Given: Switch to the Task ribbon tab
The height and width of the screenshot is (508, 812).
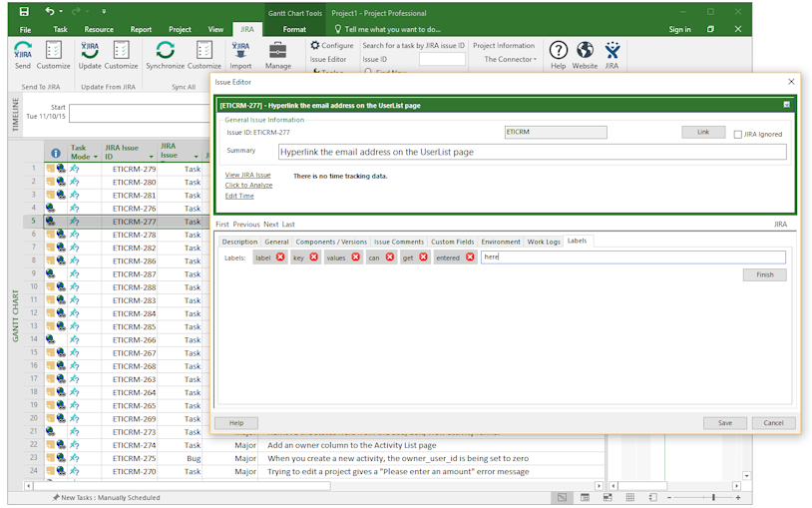Looking at the screenshot, I should 61,30.
